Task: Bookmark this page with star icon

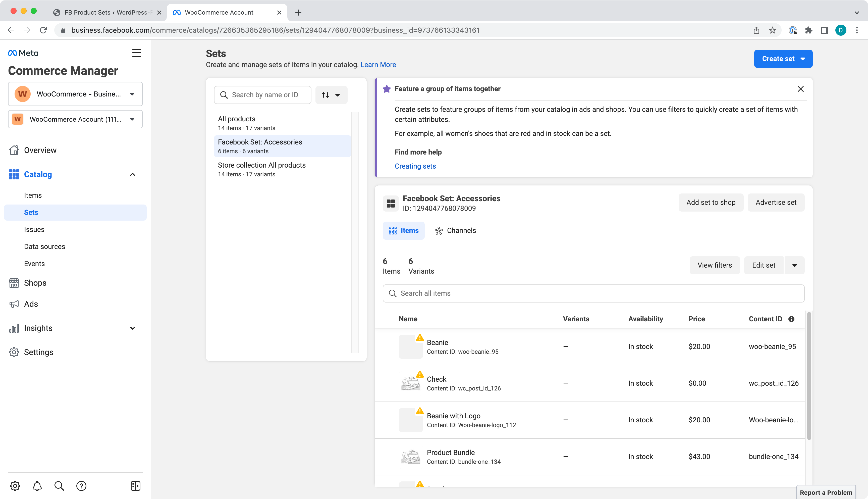Action: pos(772,30)
